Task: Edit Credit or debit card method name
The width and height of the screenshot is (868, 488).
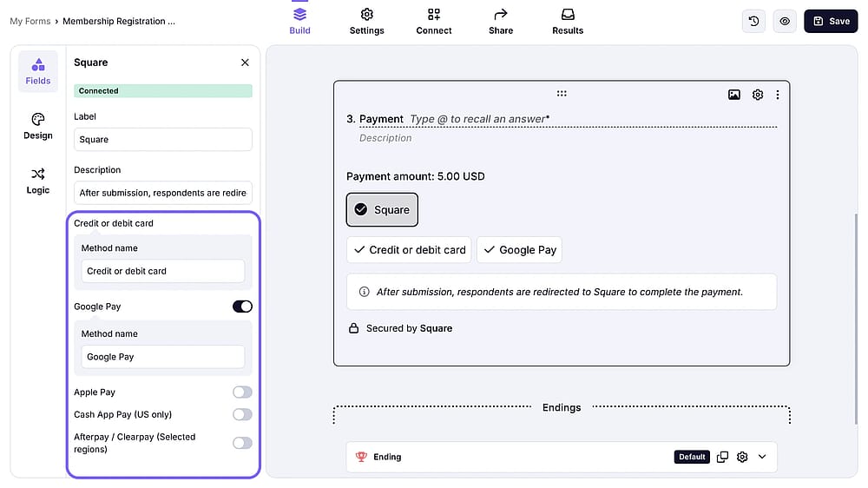Action: tap(163, 271)
